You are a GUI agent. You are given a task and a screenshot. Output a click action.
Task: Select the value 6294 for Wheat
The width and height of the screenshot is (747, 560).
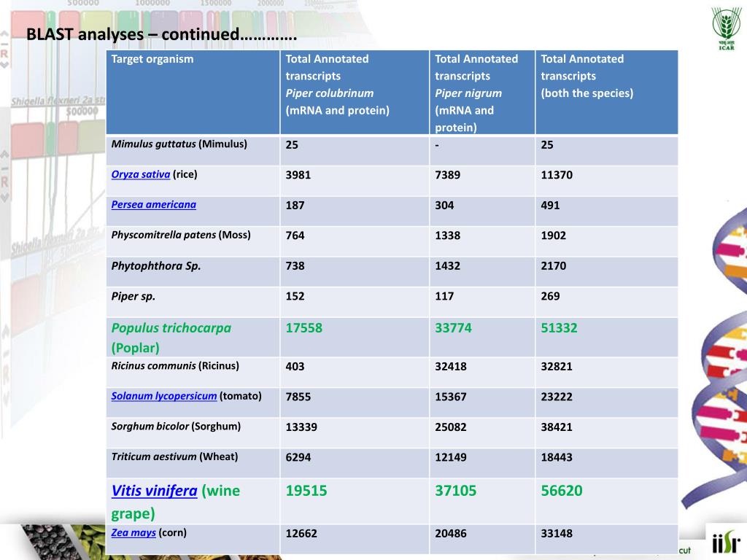(x=298, y=458)
